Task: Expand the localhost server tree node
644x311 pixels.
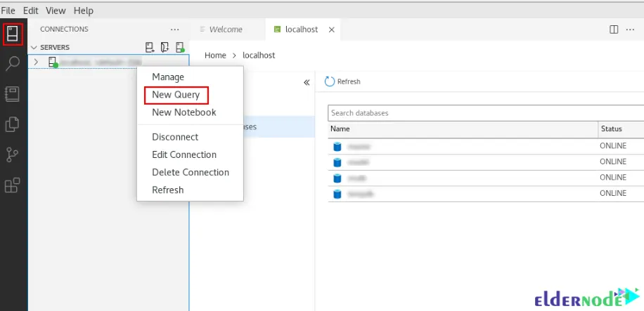Action: pos(36,62)
